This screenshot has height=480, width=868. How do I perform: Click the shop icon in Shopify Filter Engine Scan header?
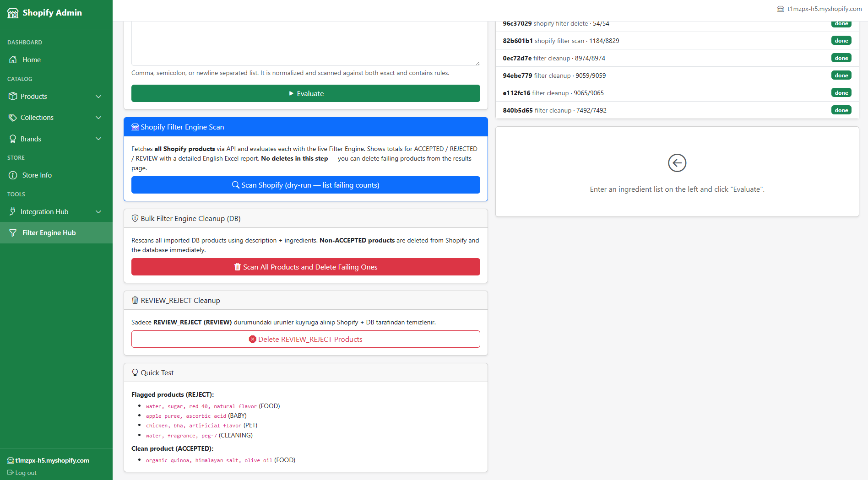click(135, 127)
